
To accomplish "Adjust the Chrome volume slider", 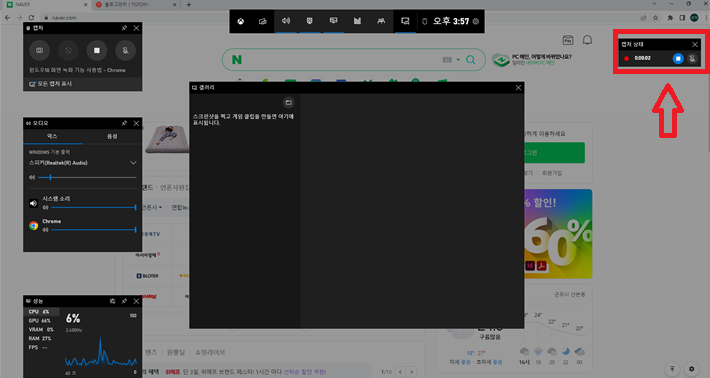I will tap(93, 230).
